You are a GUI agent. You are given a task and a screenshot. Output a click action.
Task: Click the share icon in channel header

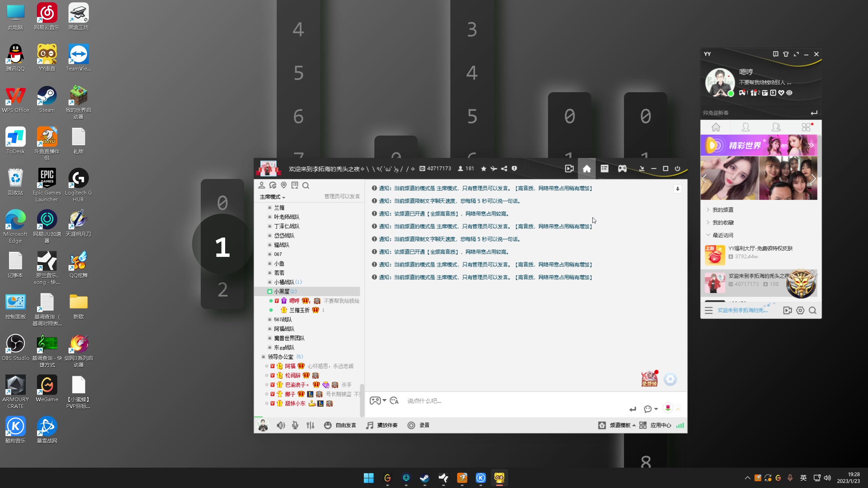[504, 169]
